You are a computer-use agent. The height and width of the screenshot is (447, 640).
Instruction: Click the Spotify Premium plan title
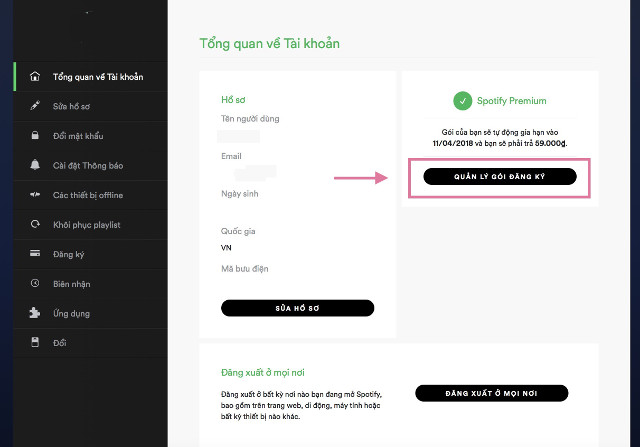[512, 101]
